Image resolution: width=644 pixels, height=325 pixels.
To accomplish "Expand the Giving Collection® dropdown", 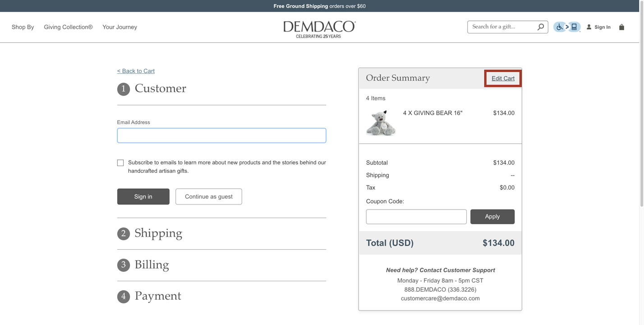I will click(68, 27).
